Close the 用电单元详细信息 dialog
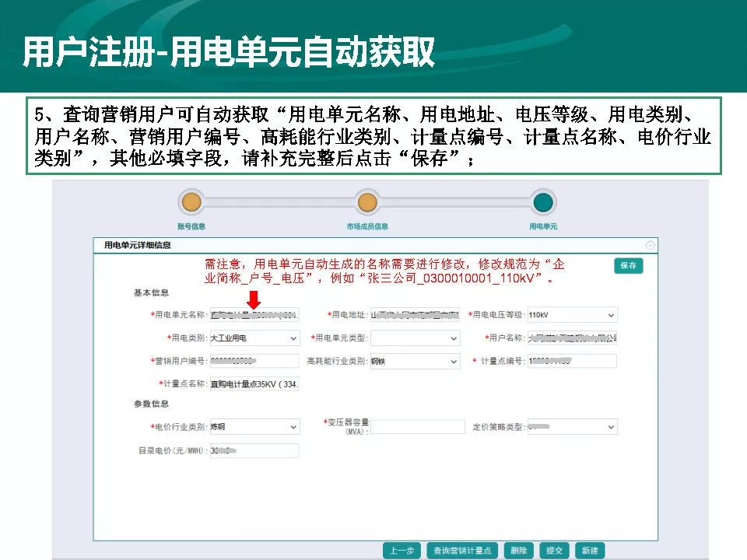The height and width of the screenshot is (560, 747). [x=651, y=245]
